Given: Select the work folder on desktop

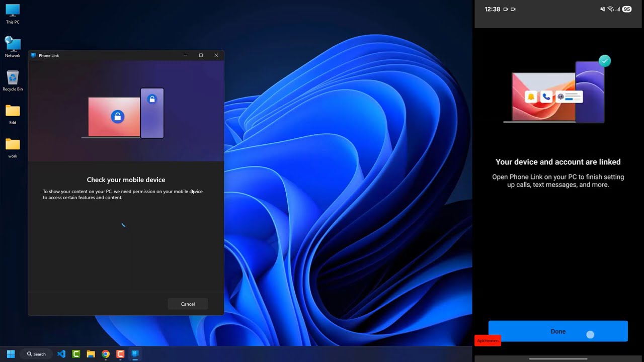Looking at the screenshot, I should pos(13,148).
